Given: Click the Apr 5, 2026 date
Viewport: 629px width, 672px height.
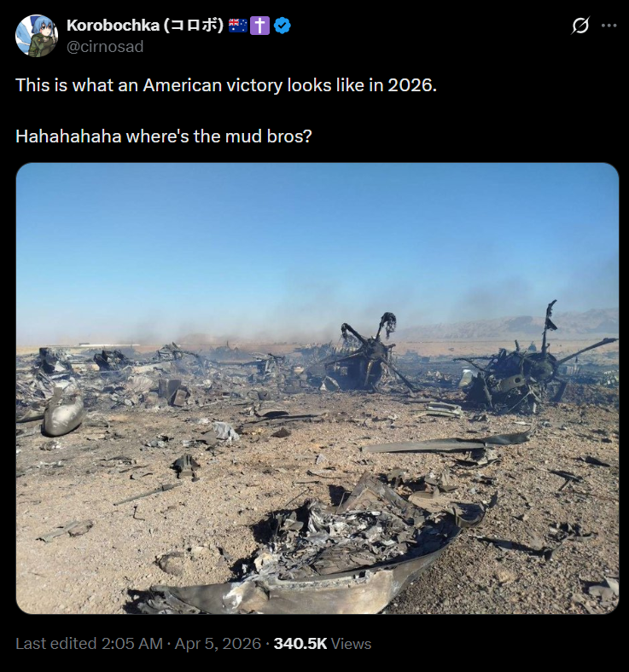Looking at the screenshot, I should (218, 644).
